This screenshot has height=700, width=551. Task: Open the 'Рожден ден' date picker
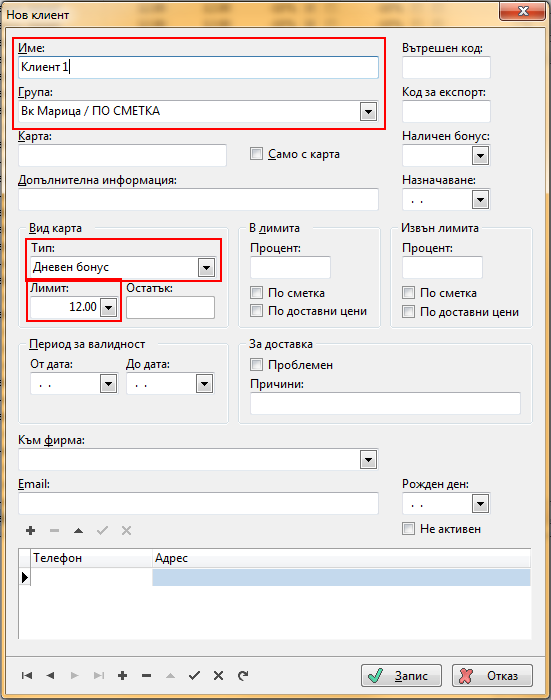tap(480, 504)
